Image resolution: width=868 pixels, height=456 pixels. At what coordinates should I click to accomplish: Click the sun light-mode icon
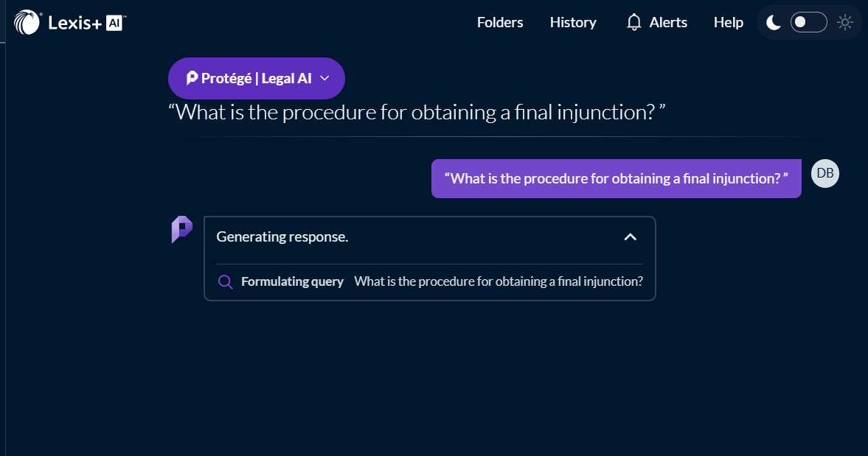[x=845, y=23]
